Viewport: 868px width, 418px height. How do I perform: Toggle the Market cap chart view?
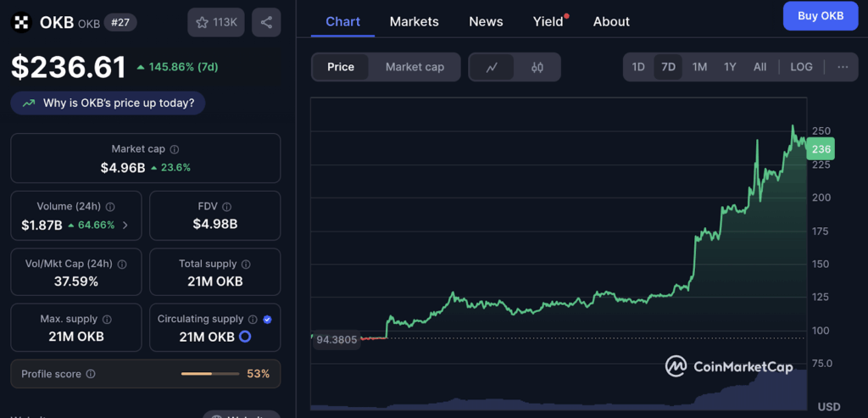coord(415,67)
